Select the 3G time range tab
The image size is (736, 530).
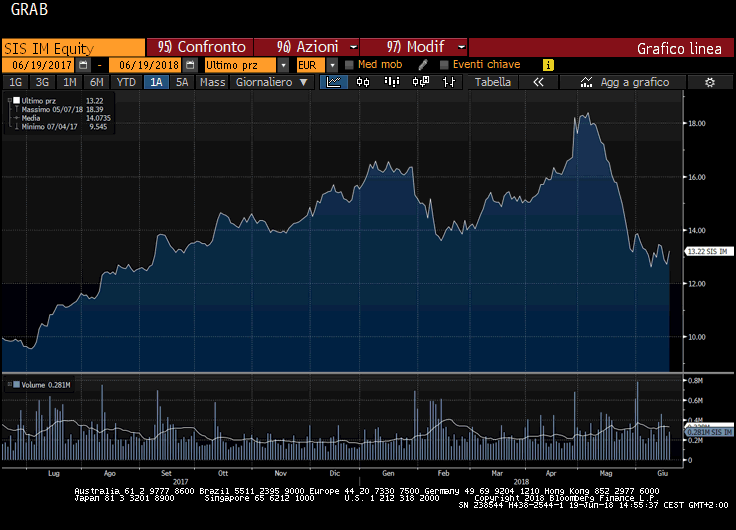tap(42, 82)
